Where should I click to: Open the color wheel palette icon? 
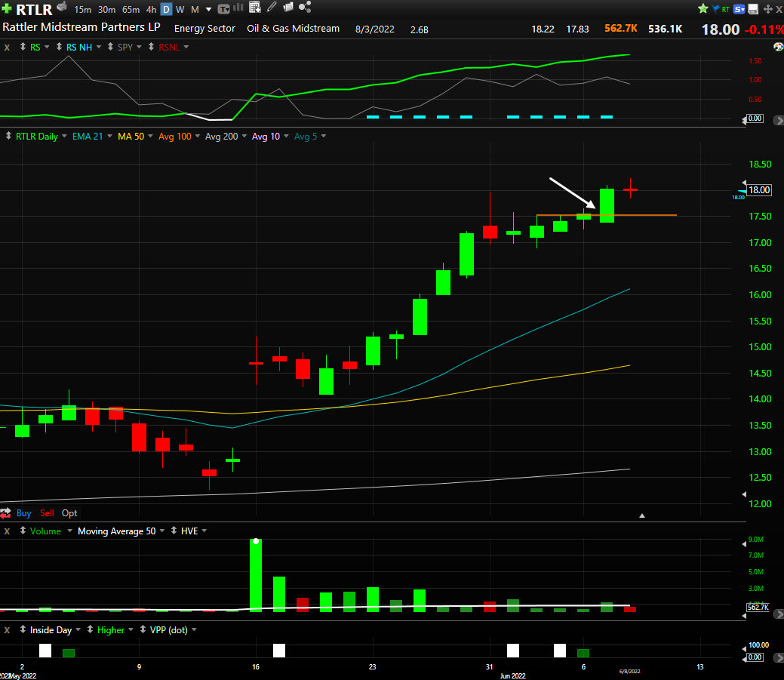778,47
